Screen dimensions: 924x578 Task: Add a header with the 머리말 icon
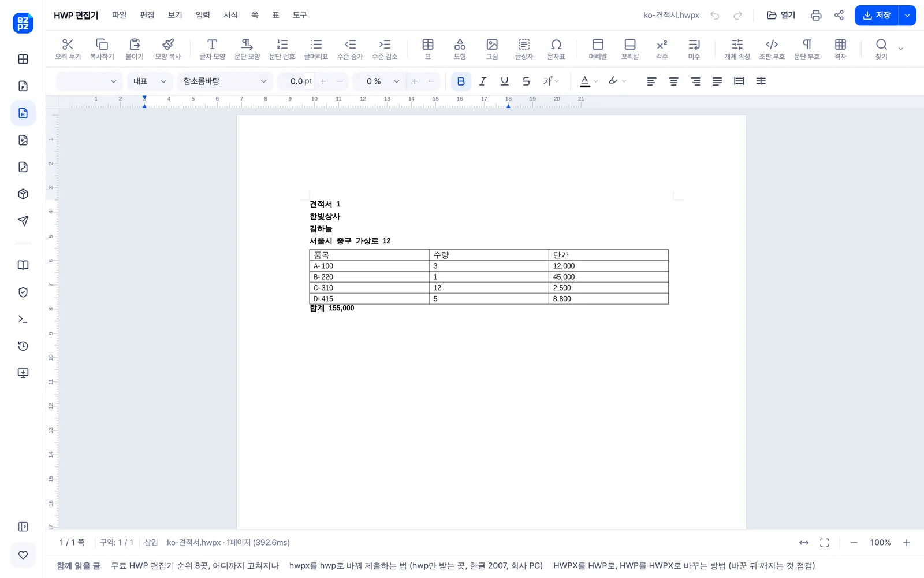(598, 45)
